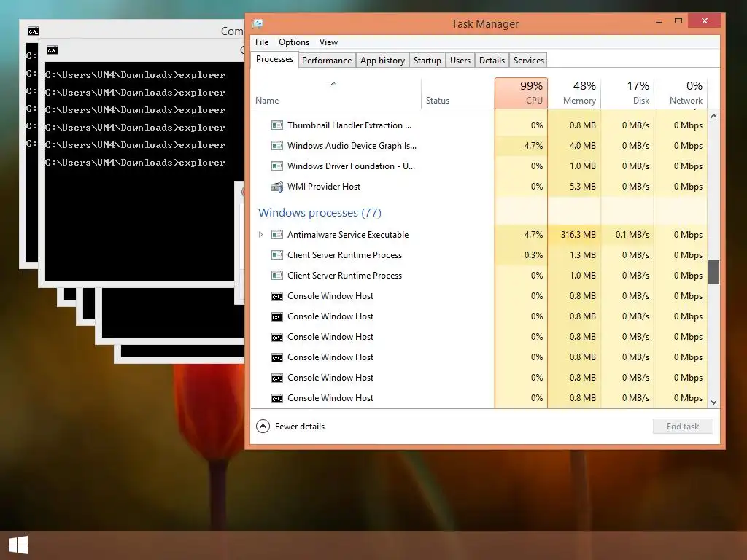This screenshot has width=747, height=560.
Task: Open the Options menu
Action: [294, 42]
